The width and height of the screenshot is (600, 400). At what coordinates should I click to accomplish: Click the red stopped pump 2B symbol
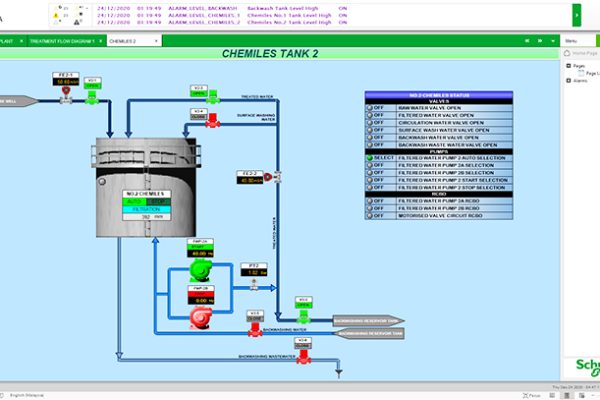click(201, 317)
